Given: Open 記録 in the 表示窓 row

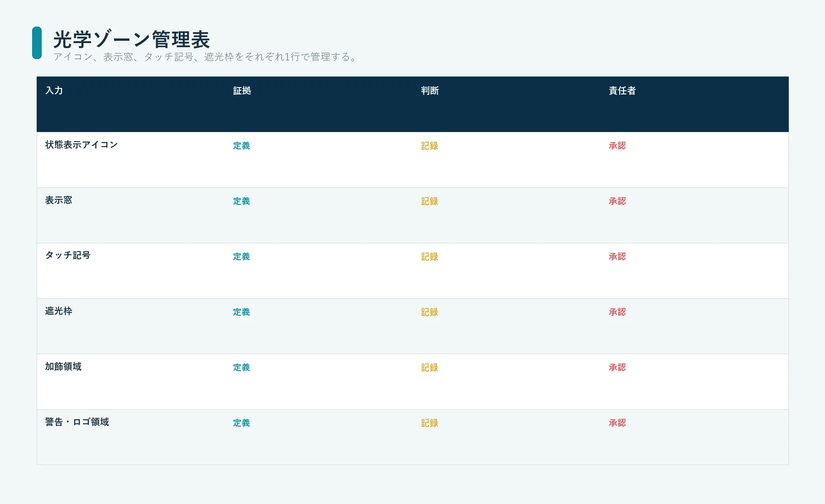Looking at the screenshot, I should pyautogui.click(x=429, y=201).
